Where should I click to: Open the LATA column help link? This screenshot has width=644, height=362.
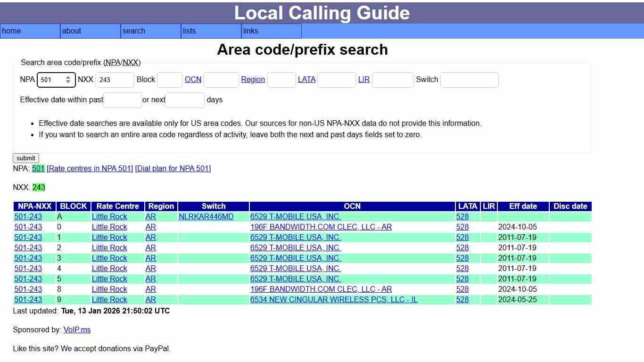click(x=307, y=80)
